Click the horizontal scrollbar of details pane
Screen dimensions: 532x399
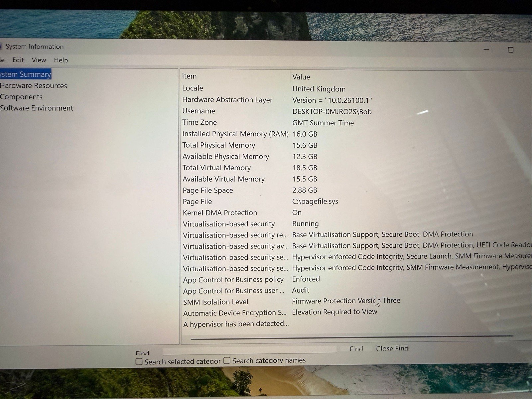[x=352, y=338]
